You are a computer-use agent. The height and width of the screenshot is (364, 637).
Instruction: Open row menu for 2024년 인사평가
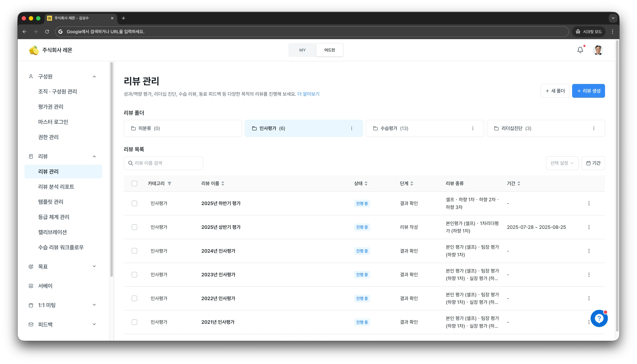589,251
